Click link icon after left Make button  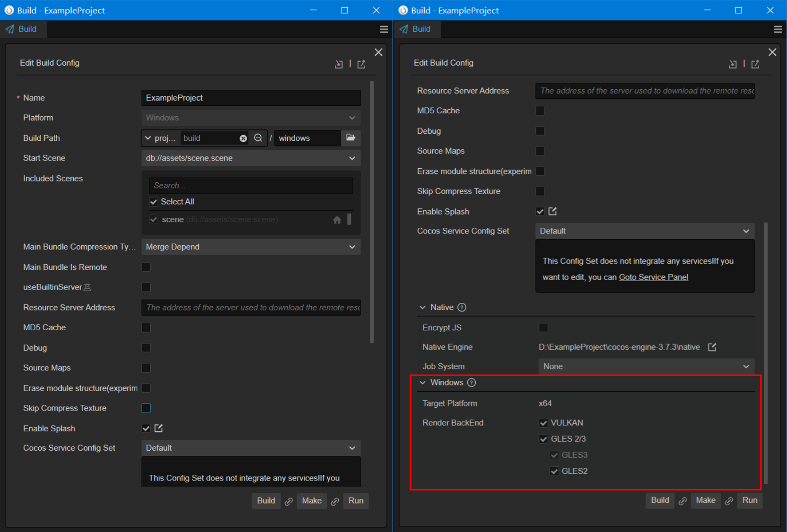click(335, 501)
